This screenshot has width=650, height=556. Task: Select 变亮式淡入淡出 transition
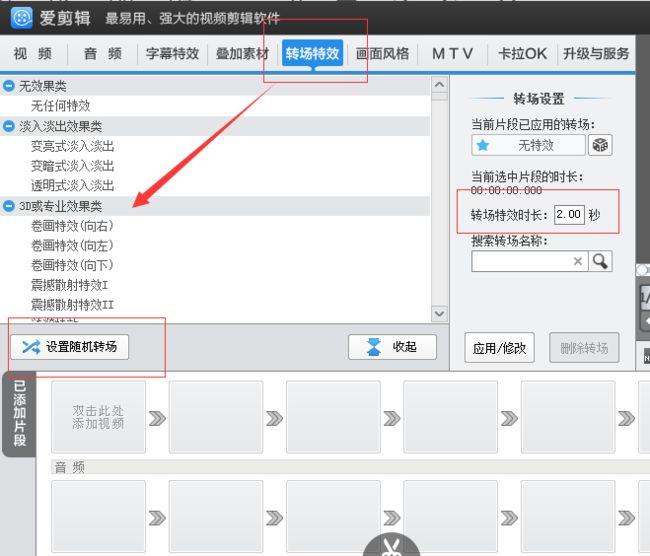click(73, 146)
